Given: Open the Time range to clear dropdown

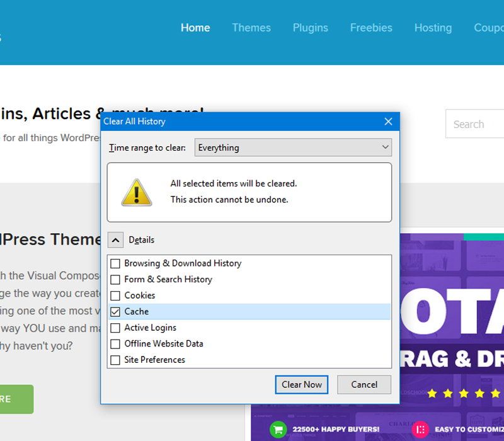Looking at the screenshot, I should [293, 147].
